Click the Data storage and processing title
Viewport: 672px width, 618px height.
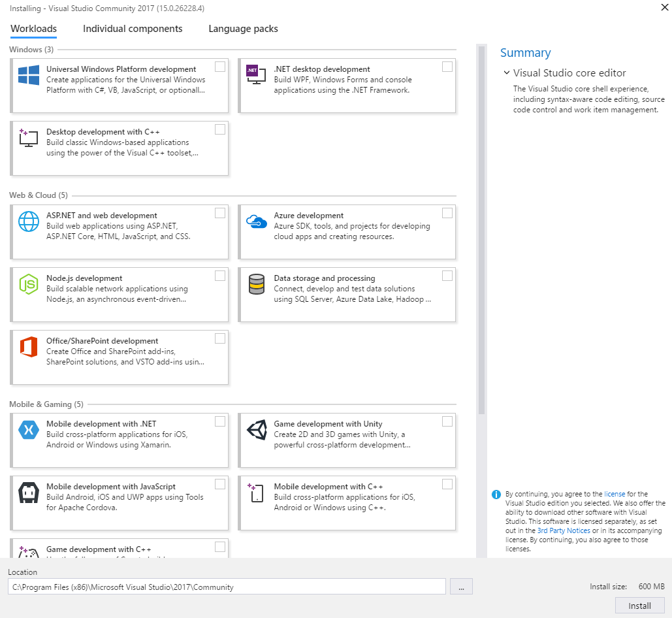tap(325, 278)
